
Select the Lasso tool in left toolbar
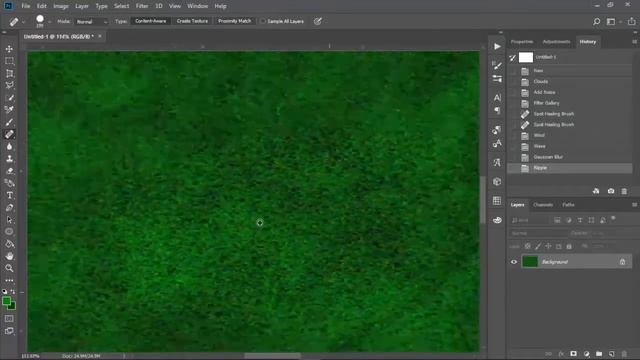9,85
